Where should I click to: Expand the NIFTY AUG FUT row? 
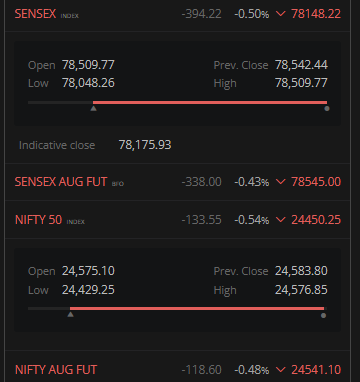178,370
